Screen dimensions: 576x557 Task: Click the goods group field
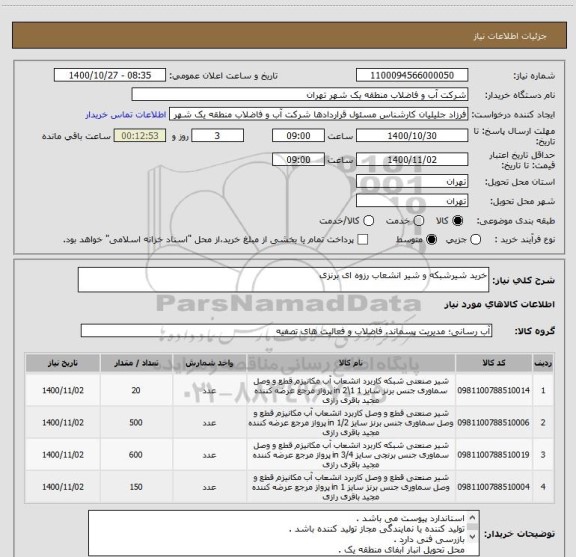tap(286, 331)
